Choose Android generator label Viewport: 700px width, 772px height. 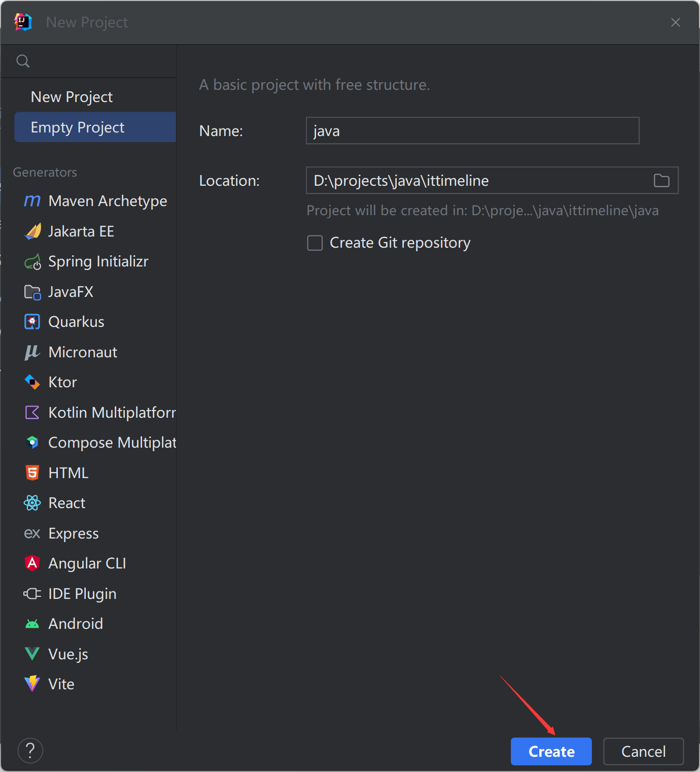tap(76, 624)
